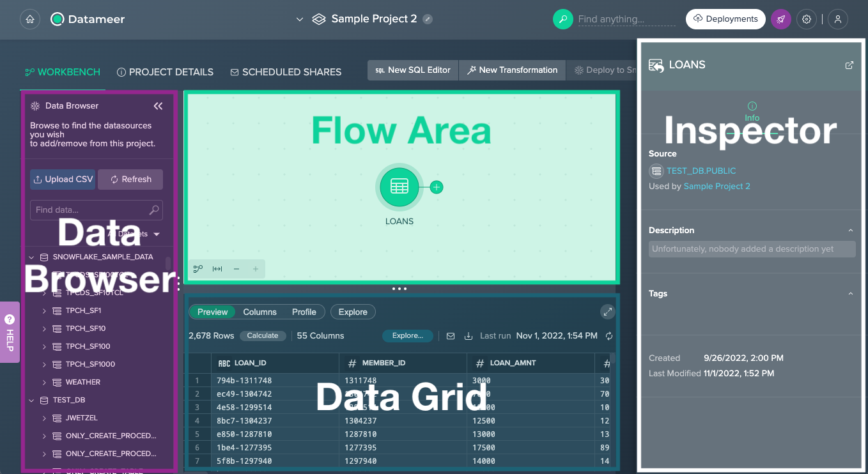Switch data grid to Preview view
The height and width of the screenshot is (474, 868).
(212, 312)
